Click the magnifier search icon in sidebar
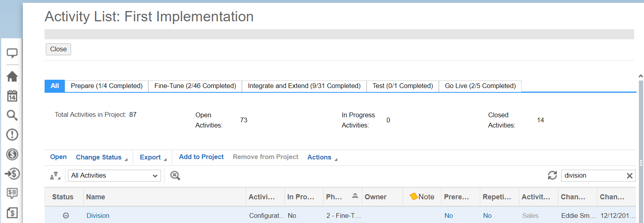Image resolution: width=644 pixels, height=223 pixels. pos(12,115)
